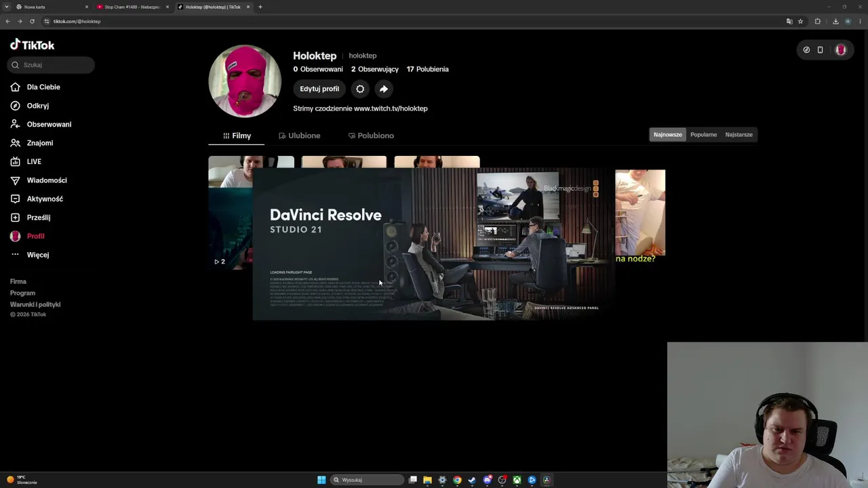
Task: Open profile settings gear icon
Action: tap(360, 89)
